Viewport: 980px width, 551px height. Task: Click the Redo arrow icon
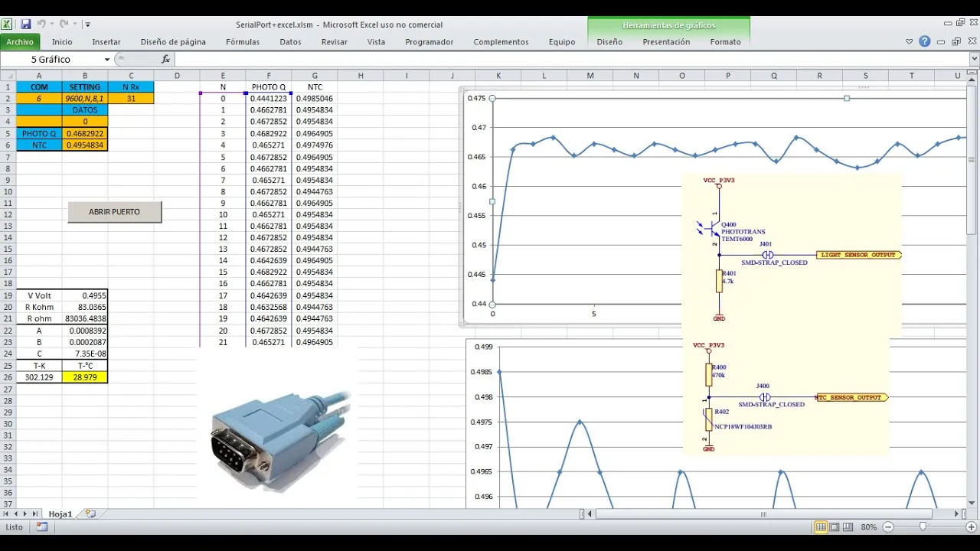63,24
